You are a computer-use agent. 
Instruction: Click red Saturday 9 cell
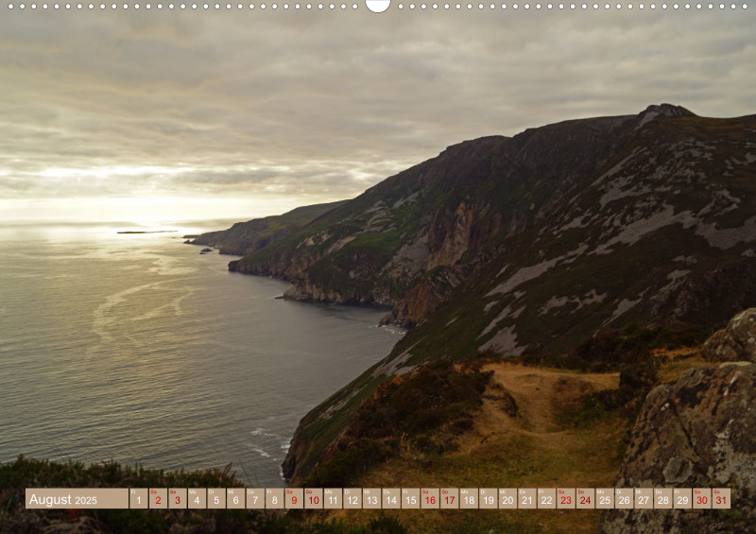tap(294, 498)
